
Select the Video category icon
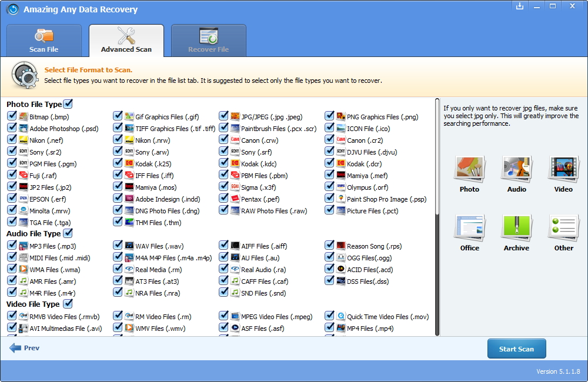[564, 168]
